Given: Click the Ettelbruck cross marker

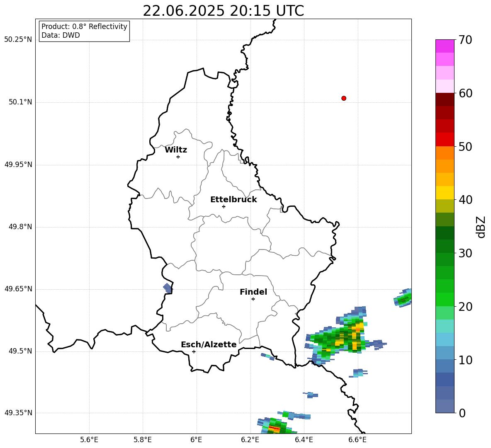Looking at the screenshot, I should click(224, 206).
